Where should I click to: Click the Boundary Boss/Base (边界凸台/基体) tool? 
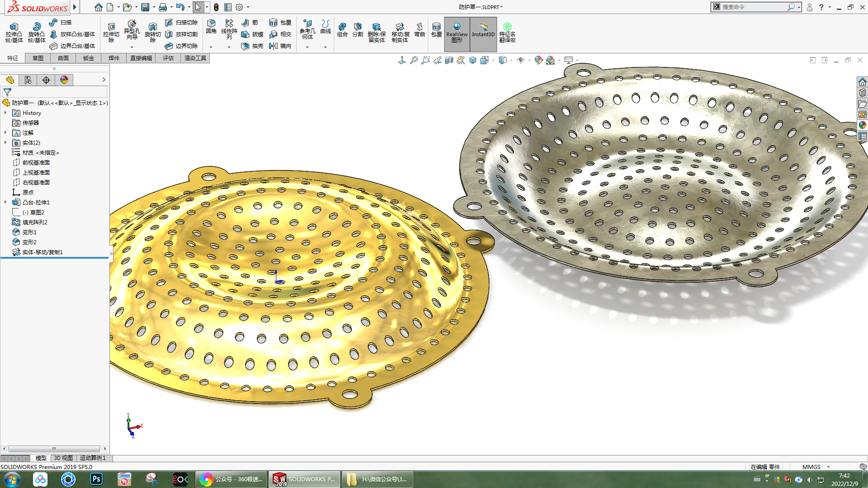tap(72, 46)
